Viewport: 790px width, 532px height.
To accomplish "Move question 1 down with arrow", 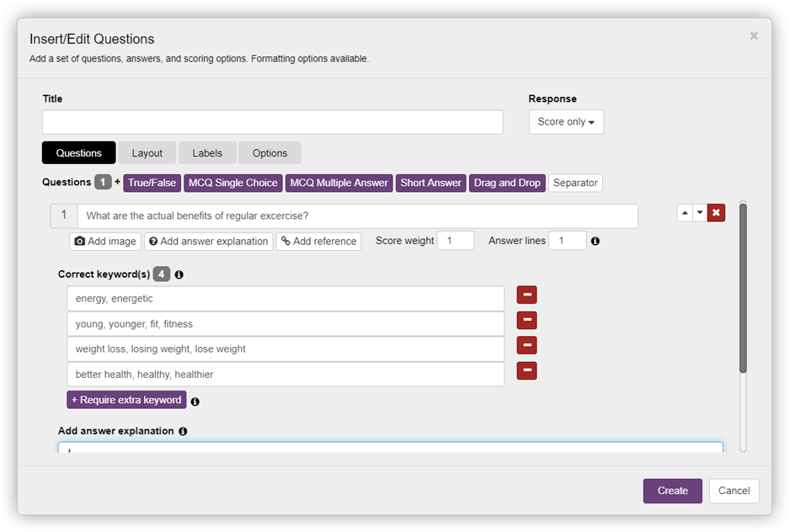I will click(700, 213).
